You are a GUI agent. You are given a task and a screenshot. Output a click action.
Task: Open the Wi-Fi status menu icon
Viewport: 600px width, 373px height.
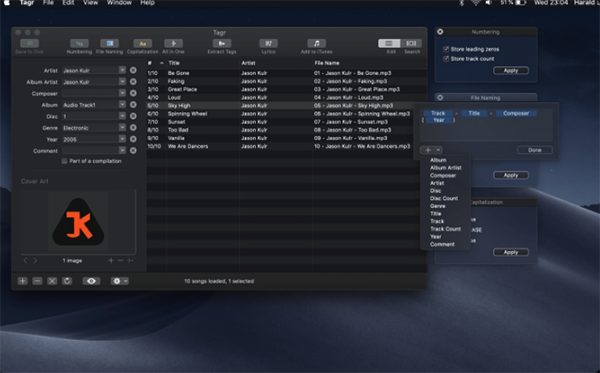click(475, 3)
